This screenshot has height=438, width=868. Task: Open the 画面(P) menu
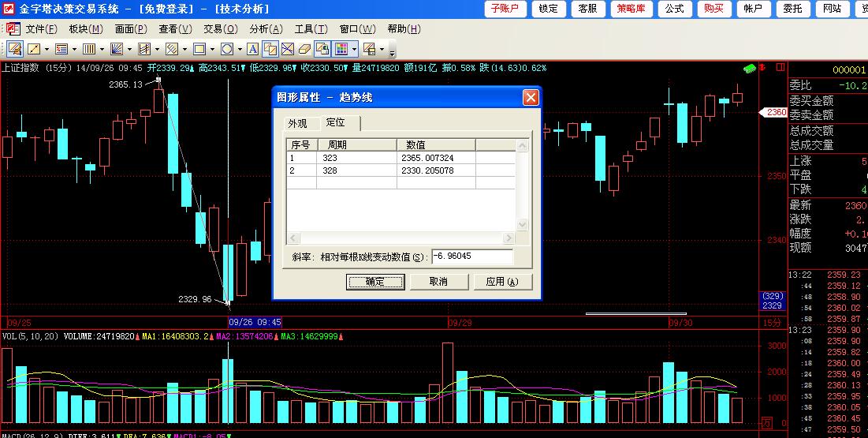131,29
